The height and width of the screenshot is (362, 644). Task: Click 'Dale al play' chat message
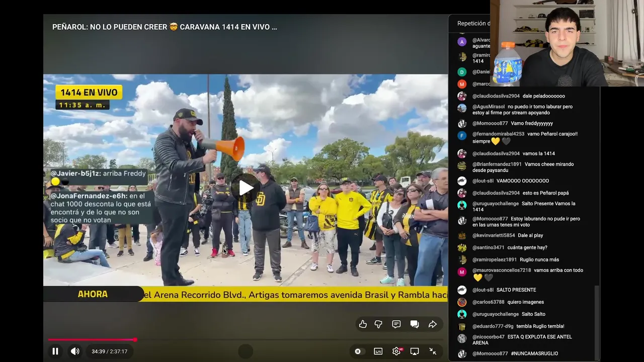click(531, 235)
